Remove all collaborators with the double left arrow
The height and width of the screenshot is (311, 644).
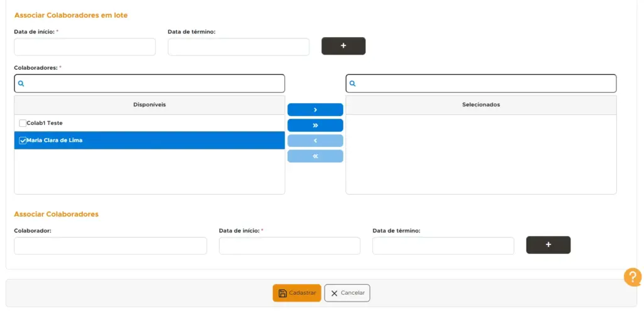pyautogui.click(x=315, y=156)
